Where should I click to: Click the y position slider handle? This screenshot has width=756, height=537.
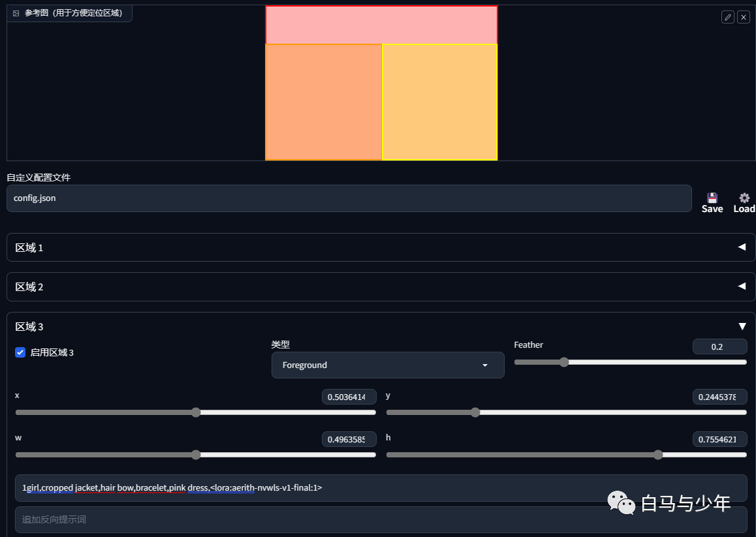pyautogui.click(x=475, y=412)
